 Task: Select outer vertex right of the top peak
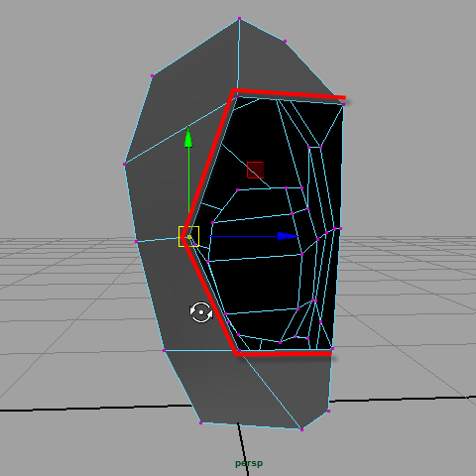285,42
